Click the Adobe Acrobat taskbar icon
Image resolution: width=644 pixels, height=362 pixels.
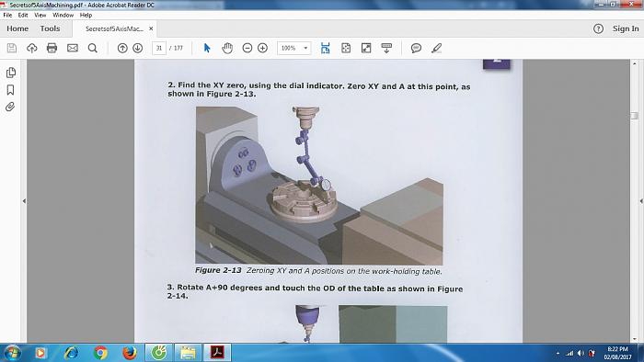coord(217,353)
